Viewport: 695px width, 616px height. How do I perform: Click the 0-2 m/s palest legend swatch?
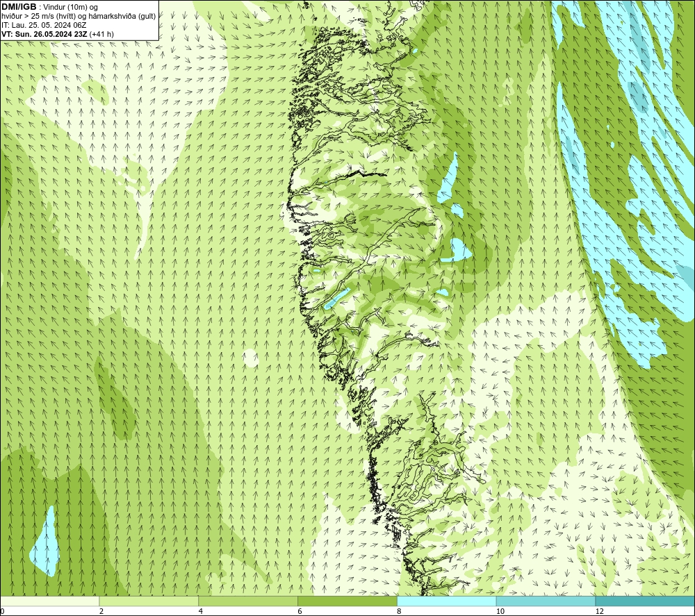(x=49, y=601)
